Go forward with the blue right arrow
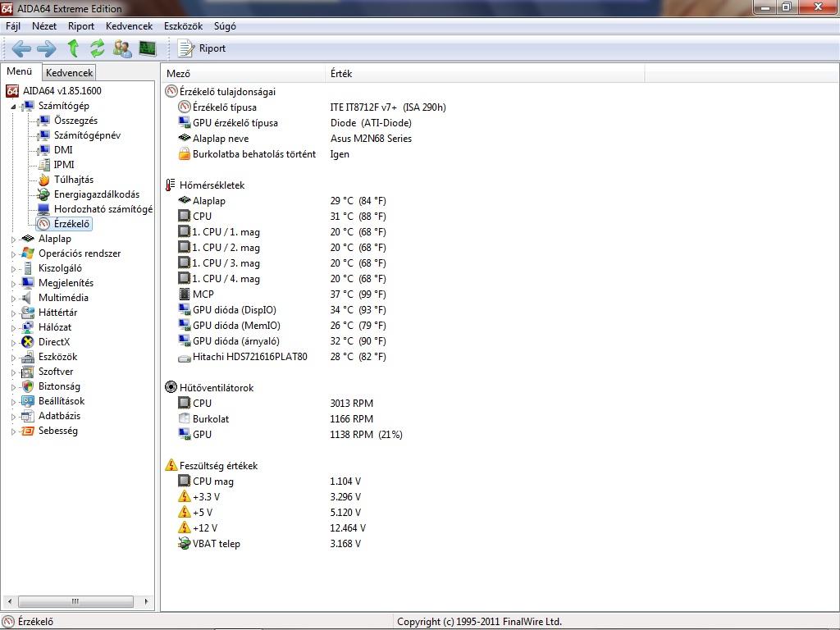Viewport: 840px width, 630px height. click(47, 48)
